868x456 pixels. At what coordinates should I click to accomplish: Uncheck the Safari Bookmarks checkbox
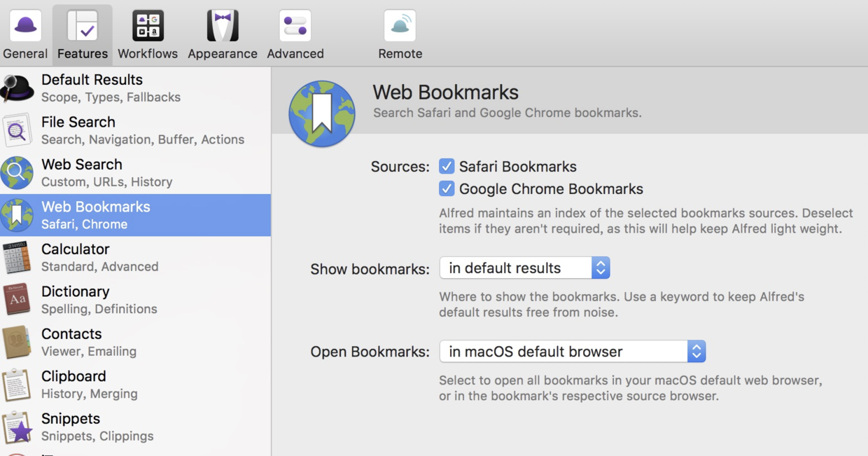point(447,166)
